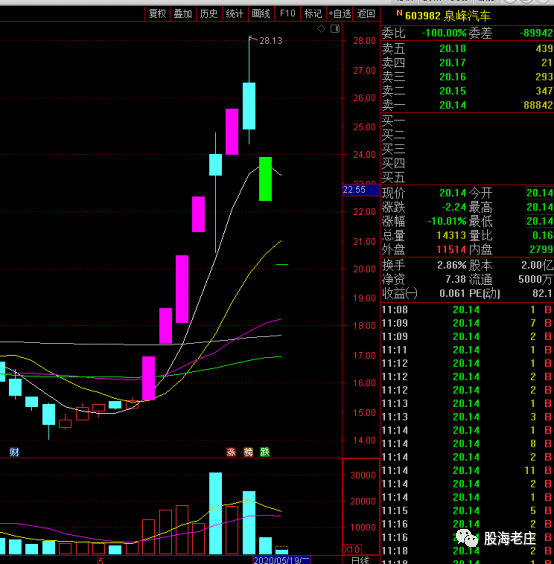Click the red 涨 marker below the candles

tap(231, 452)
